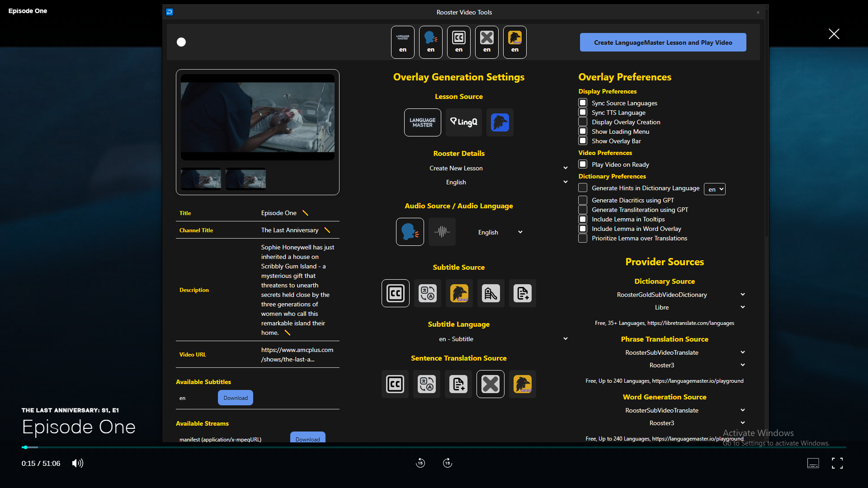Screen dimensions: 868x488
Task: Toggle Play Video on Ready checkbox
Action: [583, 164]
